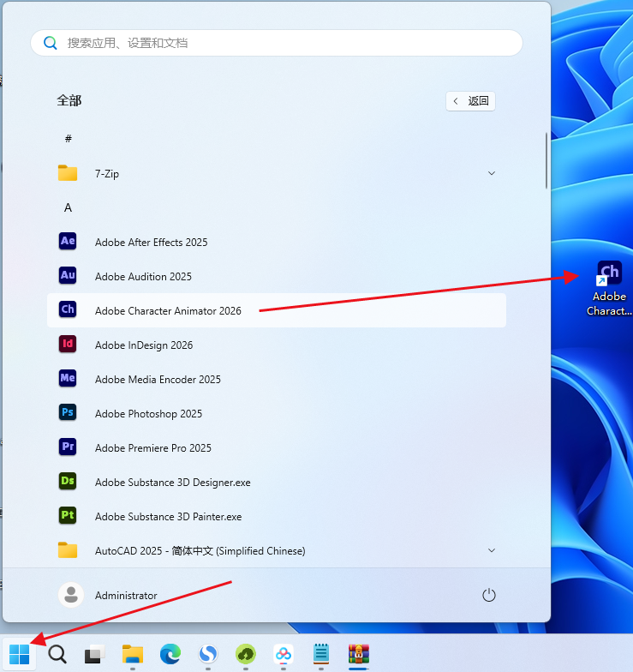Select the AutoCAD 2025 简体中文 label
This screenshot has width=633, height=672.
[200, 550]
